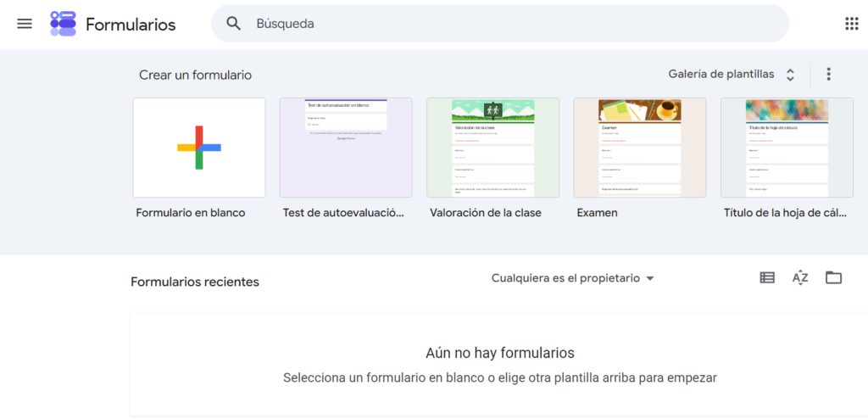Viewport: 868px width, 419px height.
Task: Open the Examen template thumbnail
Action: (x=639, y=148)
